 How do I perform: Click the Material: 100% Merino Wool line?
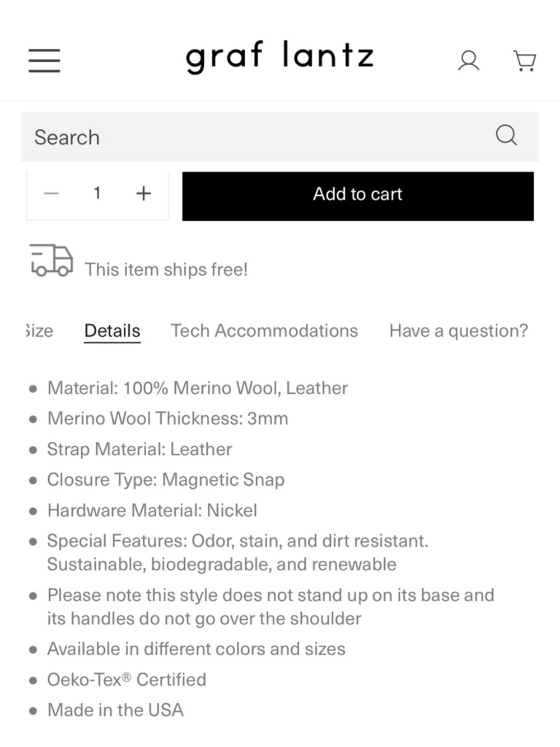coord(198,388)
